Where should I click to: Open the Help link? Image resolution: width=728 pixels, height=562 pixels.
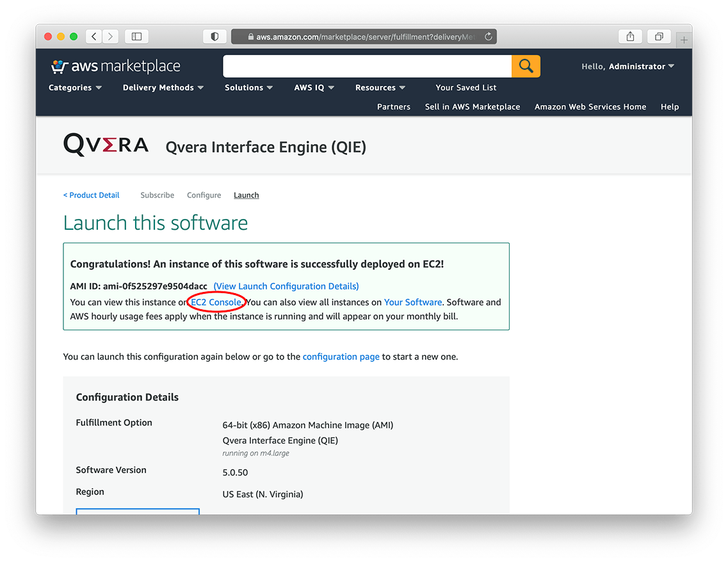click(670, 107)
